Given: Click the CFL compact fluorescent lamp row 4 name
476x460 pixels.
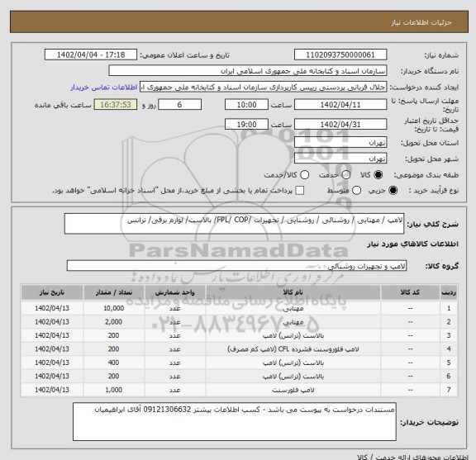Looking at the screenshot, I should click(x=293, y=349).
